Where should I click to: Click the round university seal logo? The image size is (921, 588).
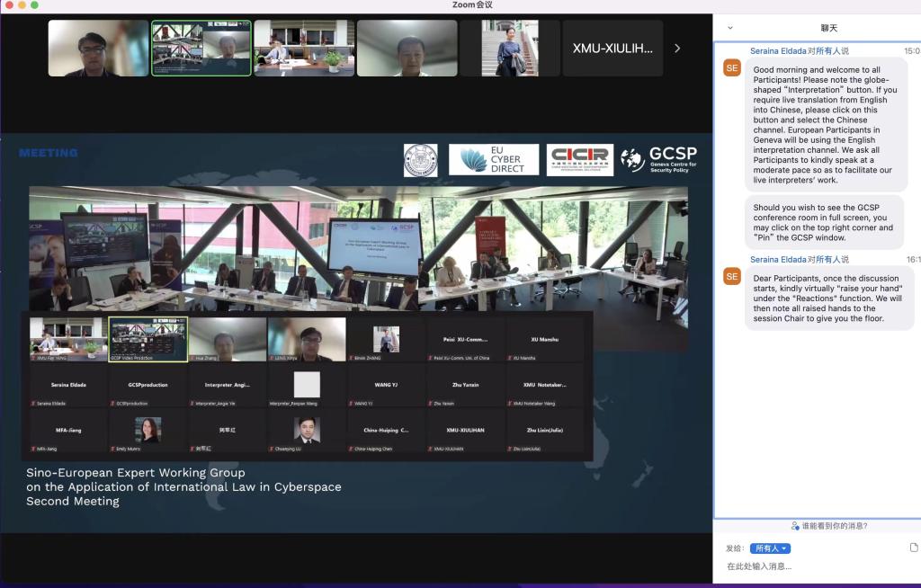[421, 160]
